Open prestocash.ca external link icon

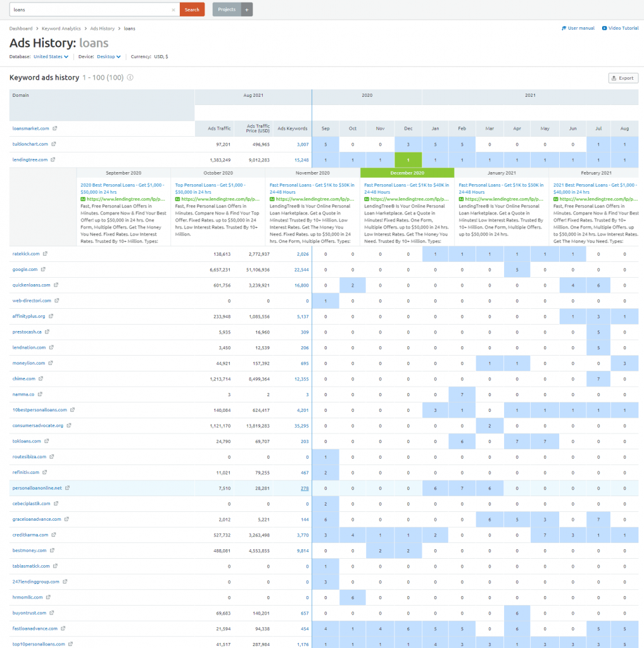(x=47, y=332)
